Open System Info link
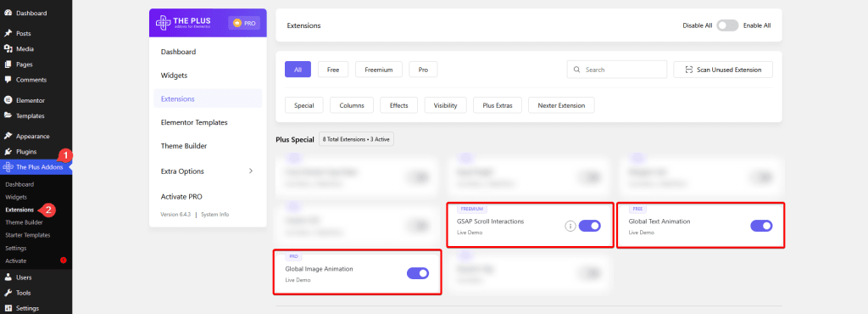Viewport: 868px width, 314px height. [214, 215]
